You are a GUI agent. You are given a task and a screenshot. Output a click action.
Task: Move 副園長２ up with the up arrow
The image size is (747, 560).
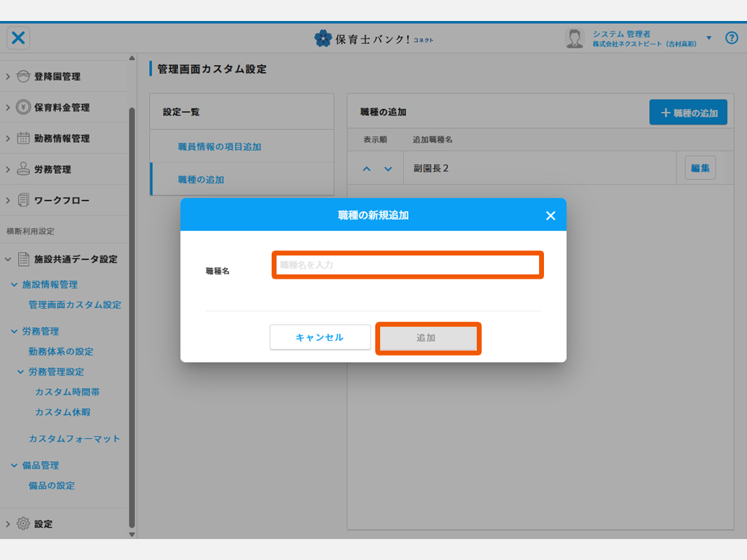click(367, 169)
